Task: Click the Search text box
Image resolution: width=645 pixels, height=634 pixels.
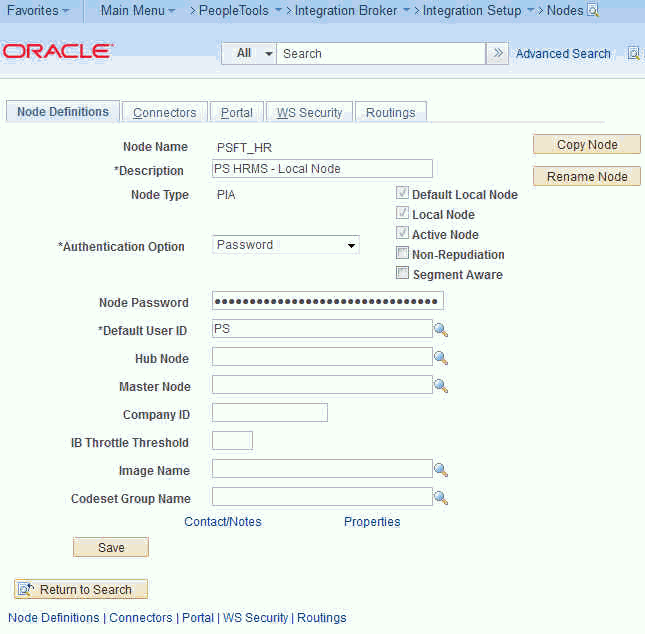Action: click(x=381, y=53)
